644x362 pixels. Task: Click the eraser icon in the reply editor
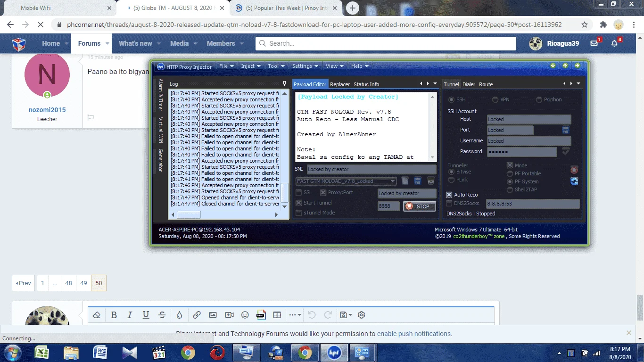point(97,315)
